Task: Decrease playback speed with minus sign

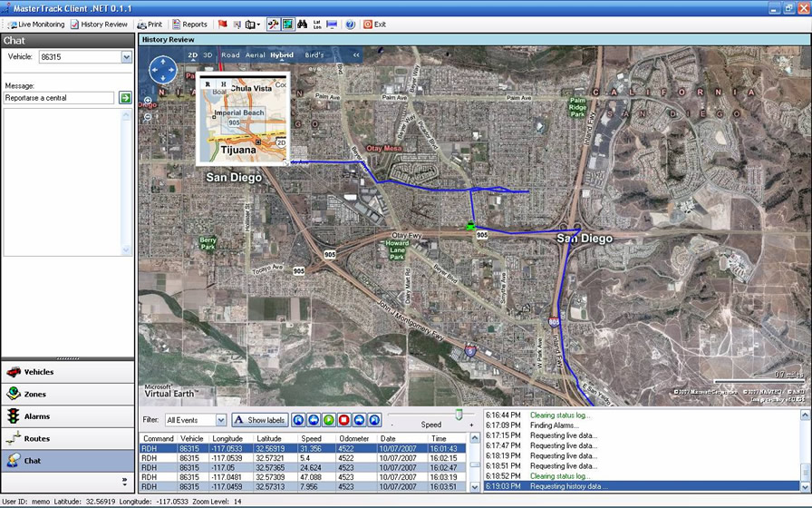Action: (392, 425)
